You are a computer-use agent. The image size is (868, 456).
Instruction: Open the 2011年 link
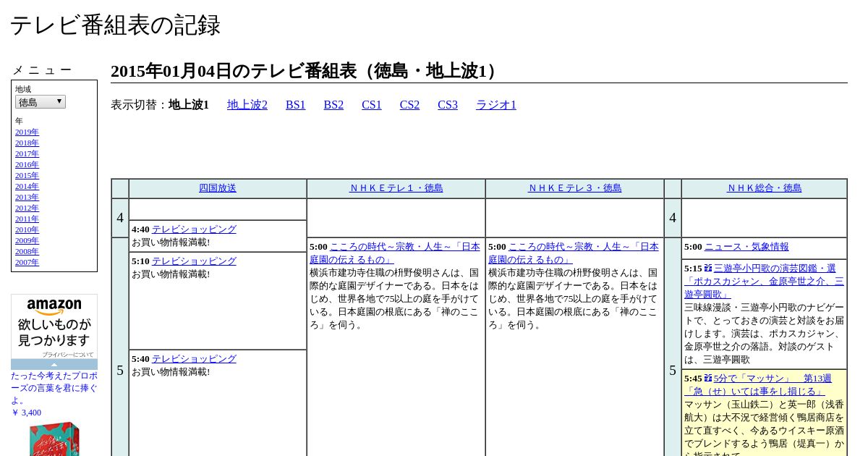(27, 219)
